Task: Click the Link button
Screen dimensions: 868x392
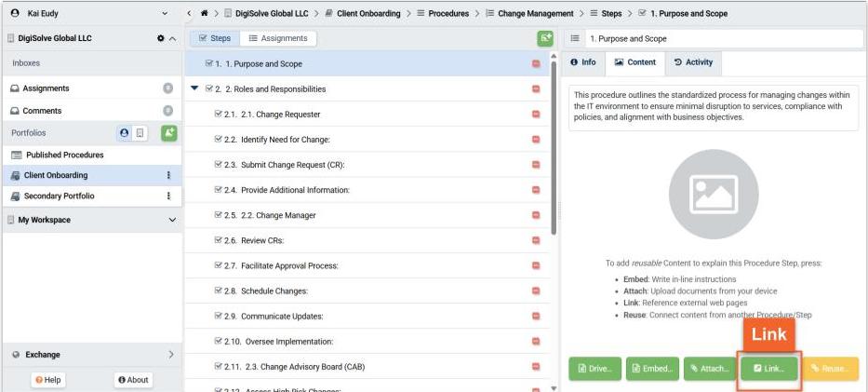Action: click(768, 369)
